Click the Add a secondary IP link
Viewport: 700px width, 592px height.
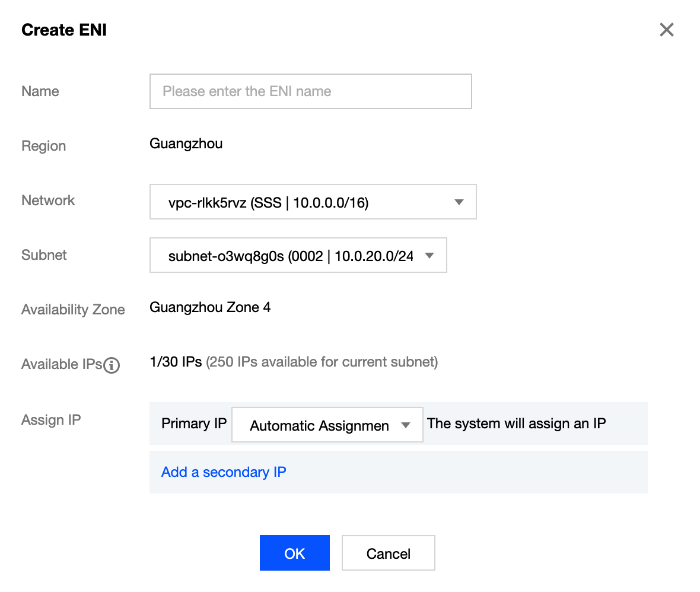coord(224,472)
